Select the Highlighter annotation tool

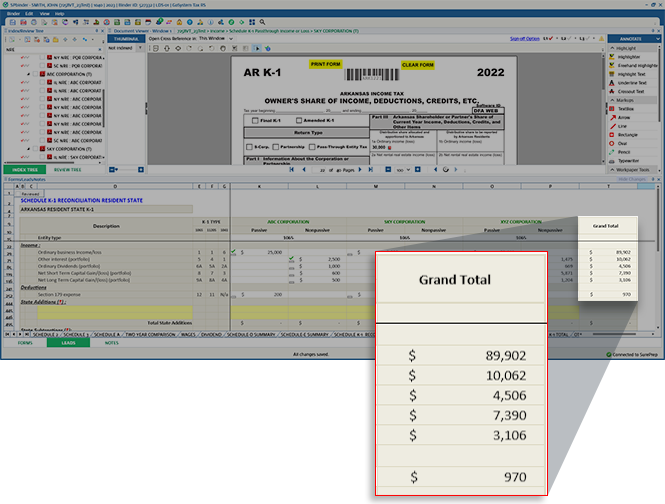(x=627, y=56)
